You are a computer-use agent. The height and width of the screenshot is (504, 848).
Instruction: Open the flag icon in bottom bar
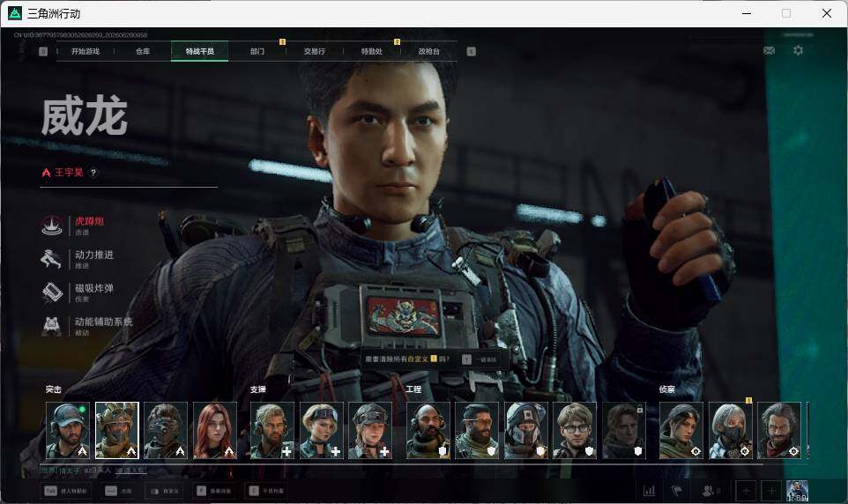pyautogui.click(x=676, y=491)
